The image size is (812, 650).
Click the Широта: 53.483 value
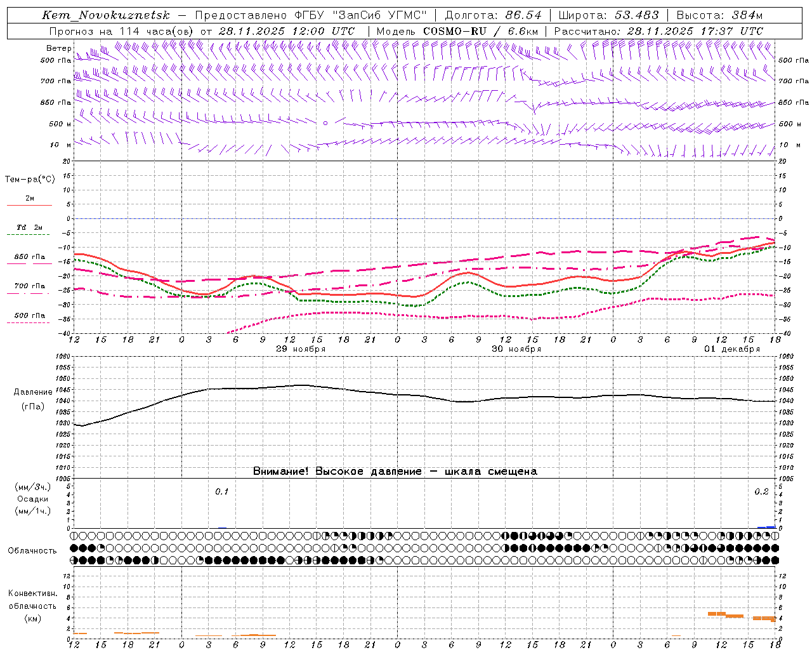[x=608, y=15]
